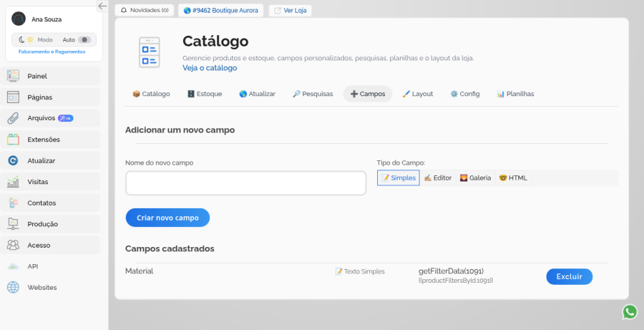The height and width of the screenshot is (330, 644).
Task: Select Galeria field type
Action: click(x=475, y=178)
